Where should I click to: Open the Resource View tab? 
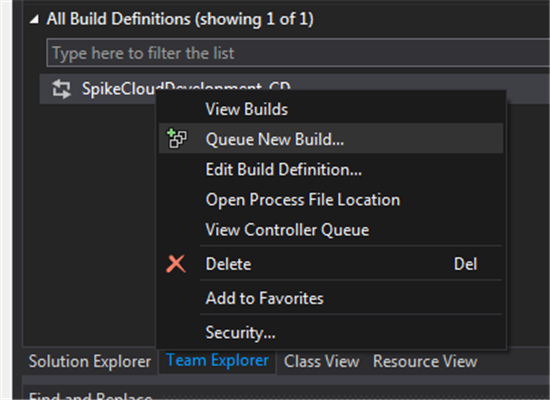pyautogui.click(x=425, y=361)
